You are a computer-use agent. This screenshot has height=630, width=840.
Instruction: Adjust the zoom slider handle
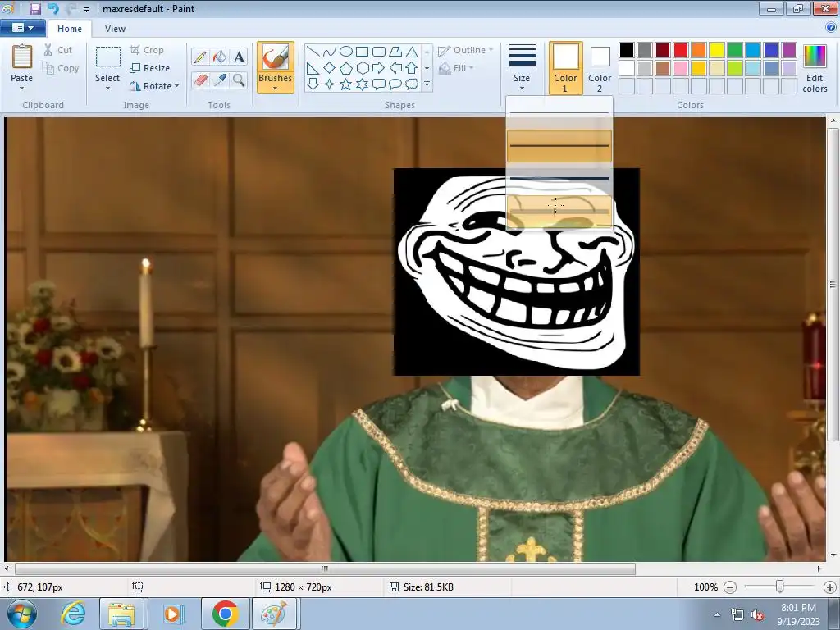click(780, 587)
